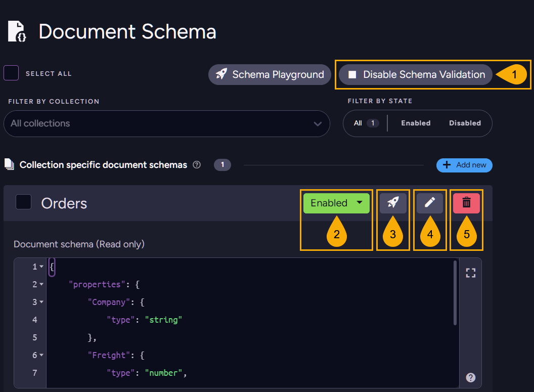The image size is (534, 392).
Task: View the schemas tooltip help icon
Action: tap(197, 164)
